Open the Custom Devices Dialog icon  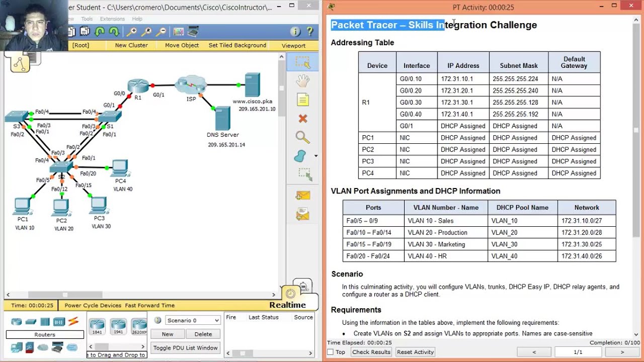coord(193,32)
